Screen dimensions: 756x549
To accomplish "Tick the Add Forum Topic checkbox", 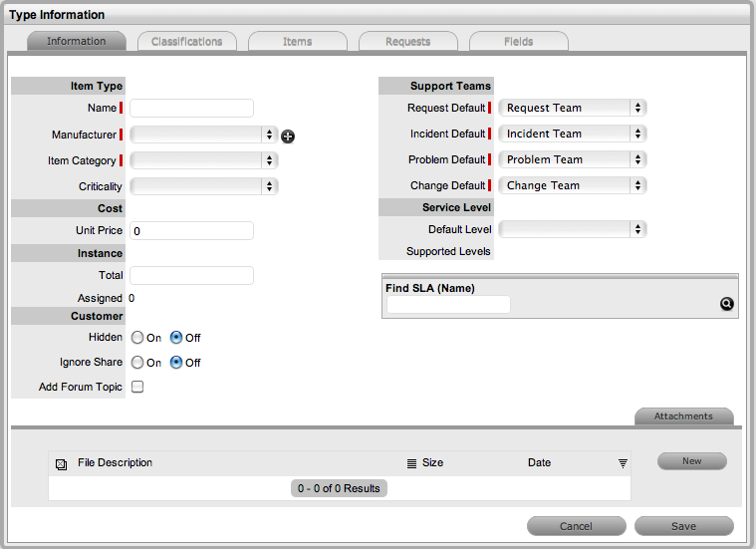I will pyautogui.click(x=137, y=387).
